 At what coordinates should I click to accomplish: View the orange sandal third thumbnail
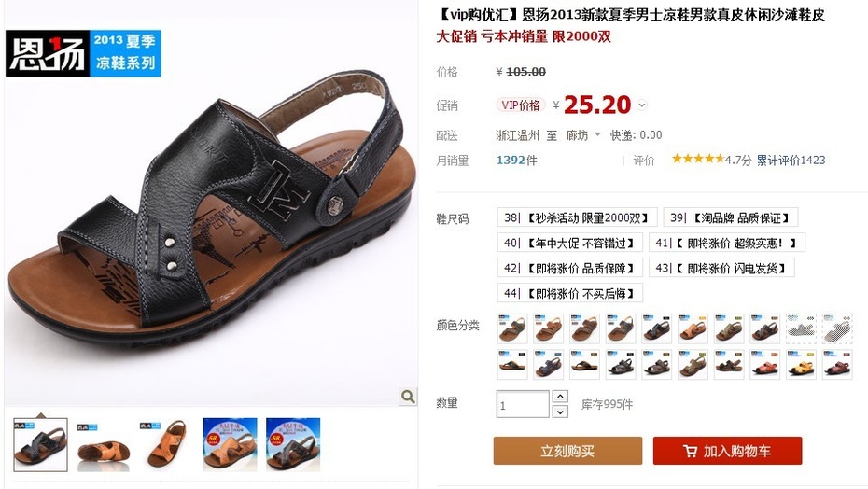[167, 445]
